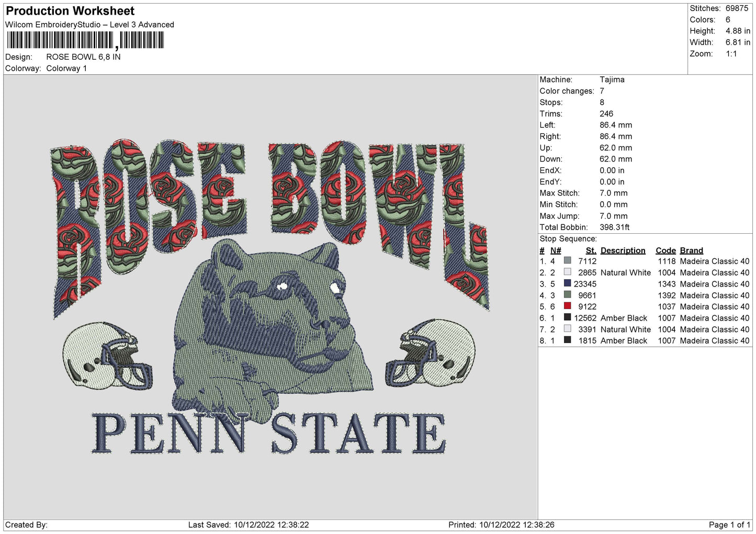Click the gray swatch for stop 1
The height and width of the screenshot is (534, 756).
coord(567,260)
